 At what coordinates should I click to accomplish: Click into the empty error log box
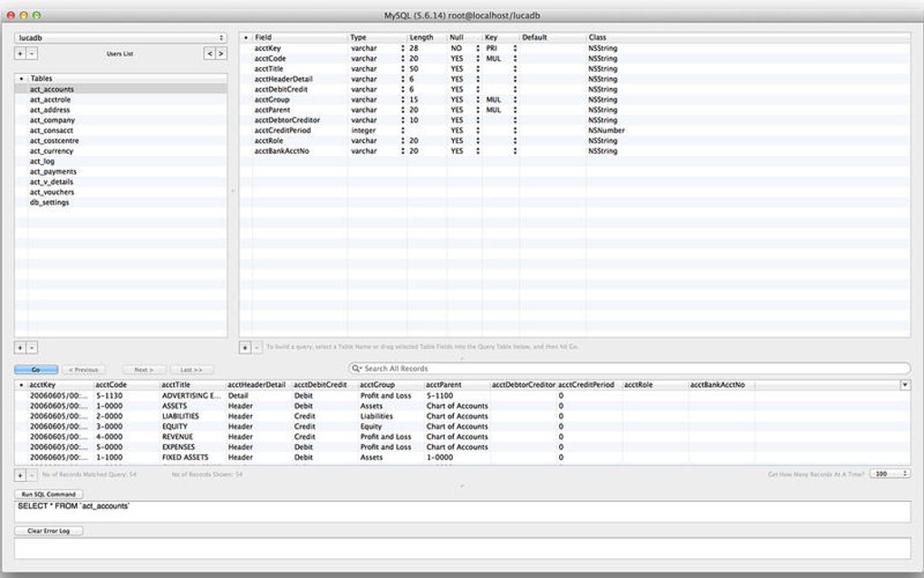point(463,548)
